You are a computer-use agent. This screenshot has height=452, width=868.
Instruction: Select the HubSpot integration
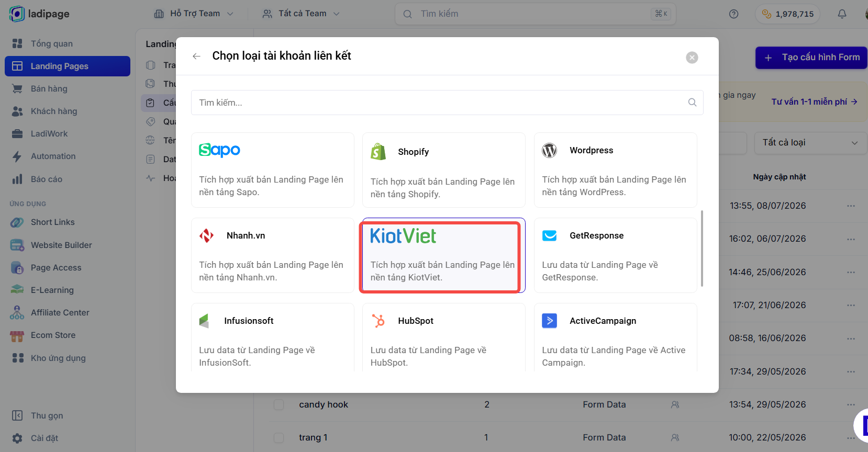tap(443, 337)
